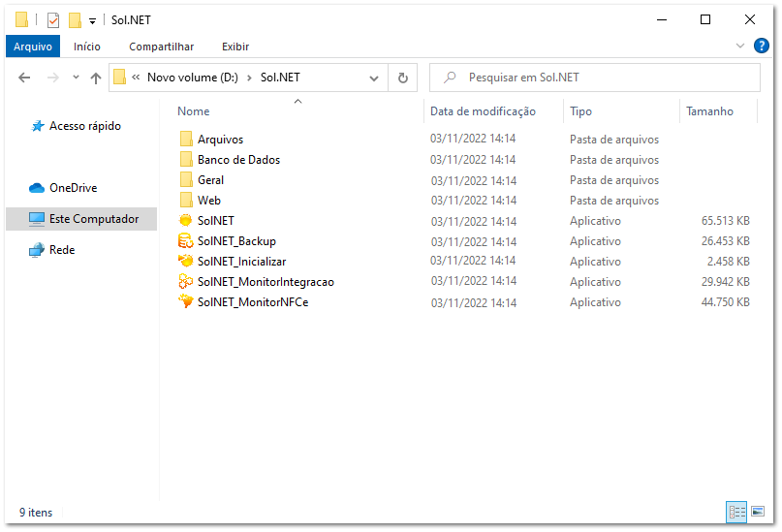Screen dimensions: 782x532
Task: Select Acesso rápido in navigation pane
Action: coord(84,126)
